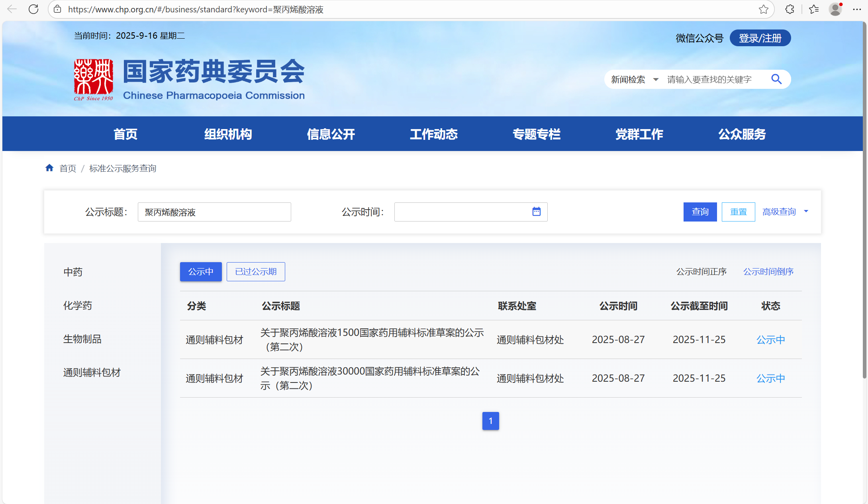Open the 信息公开 navigation menu
The height and width of the screenshot is (504, 868).
[331, 134]
